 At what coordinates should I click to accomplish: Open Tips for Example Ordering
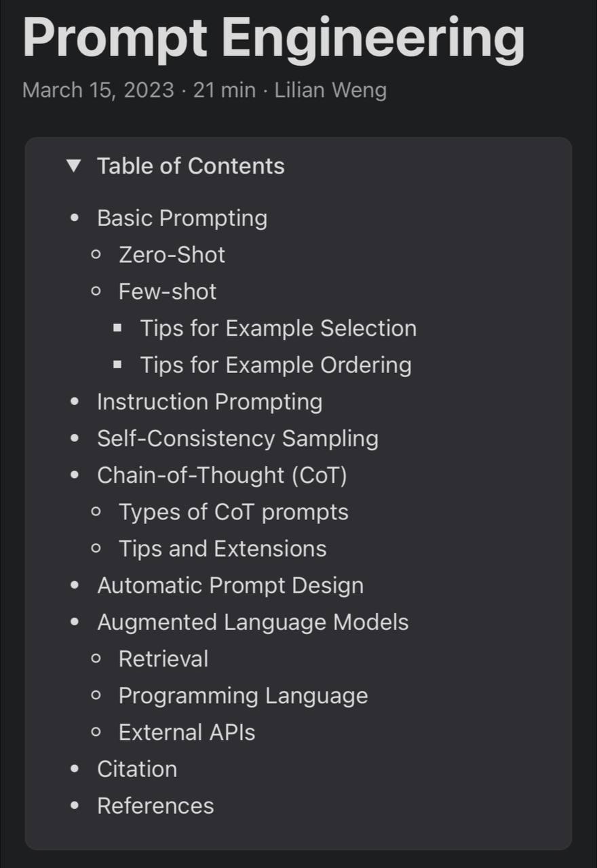tap(275, 366)
